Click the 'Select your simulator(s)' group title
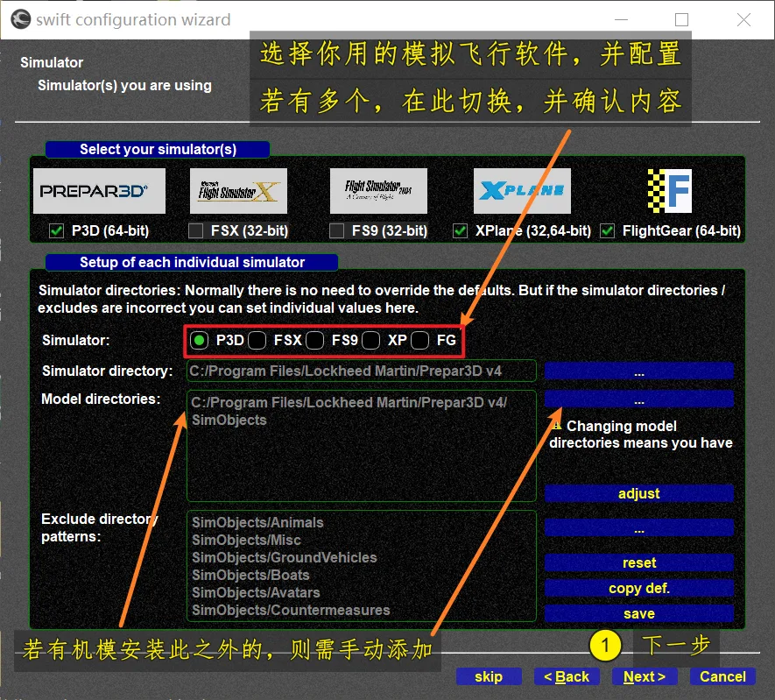 tap(158, 149)
